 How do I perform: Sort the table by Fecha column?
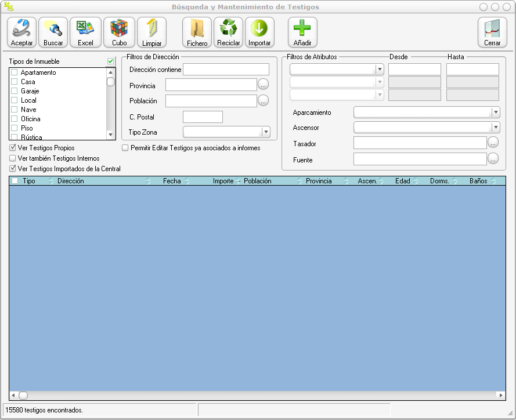click(x=172, y=181)
